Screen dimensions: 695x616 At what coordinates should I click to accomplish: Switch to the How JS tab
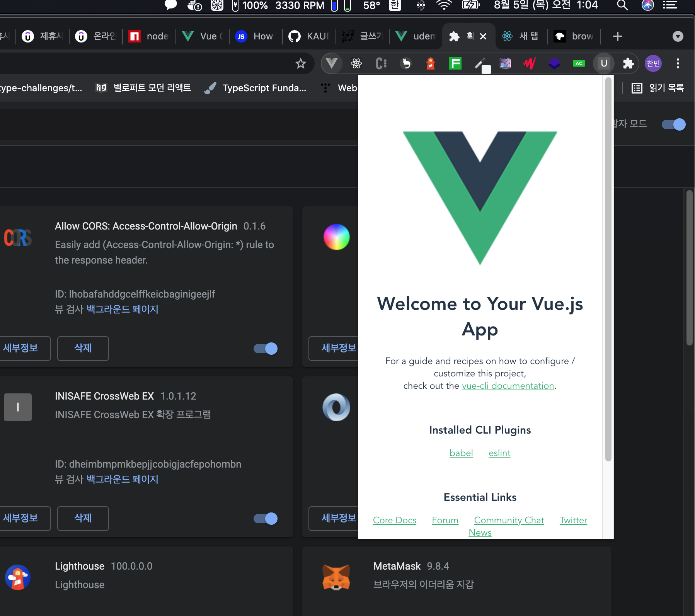click(256, 36)
